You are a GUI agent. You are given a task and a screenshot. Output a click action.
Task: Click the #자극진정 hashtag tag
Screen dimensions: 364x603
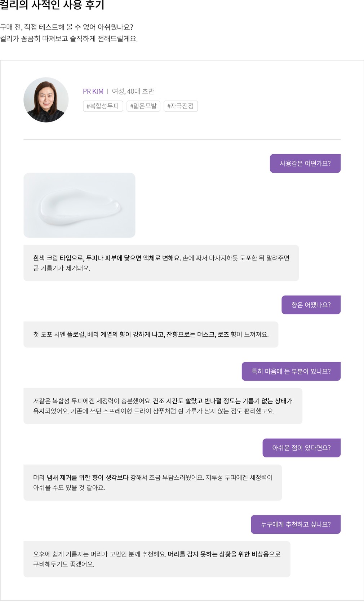[181, 106]
